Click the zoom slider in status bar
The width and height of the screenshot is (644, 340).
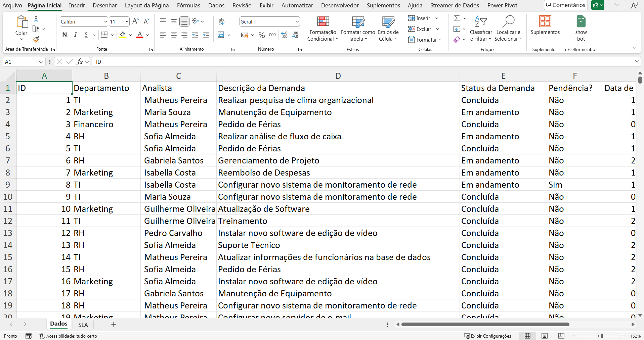pyautogui.click(x=602, y=336)
